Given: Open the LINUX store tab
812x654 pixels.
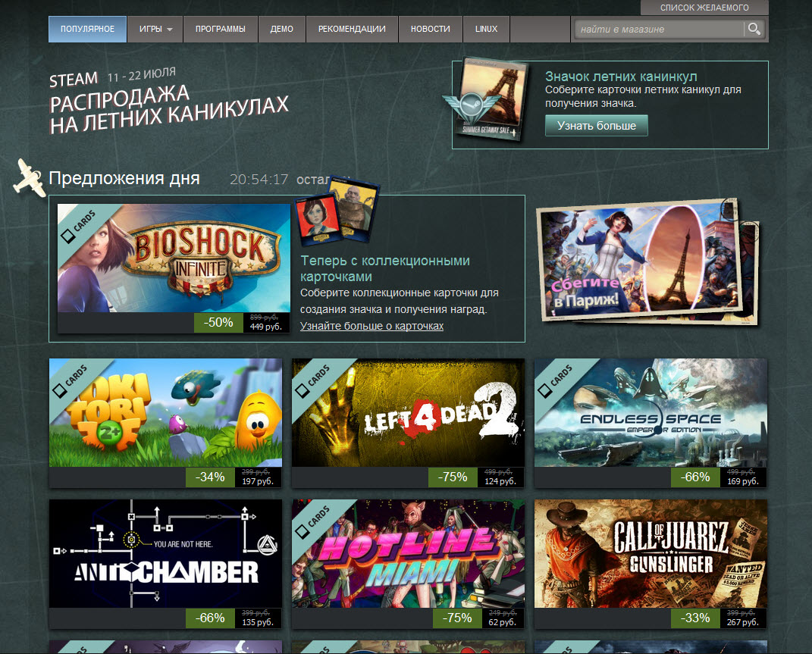Looking at the screenshot, I should (486, 30).
